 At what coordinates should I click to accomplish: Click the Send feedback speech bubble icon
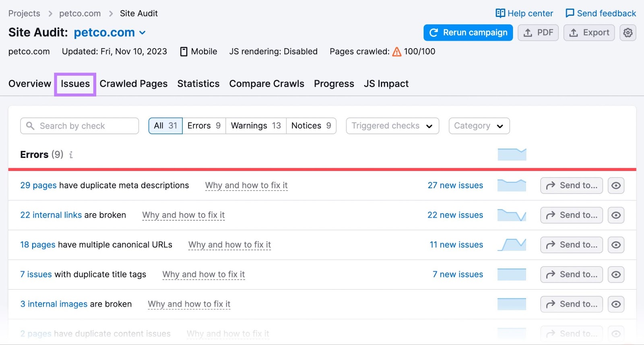tap(570, 13)
